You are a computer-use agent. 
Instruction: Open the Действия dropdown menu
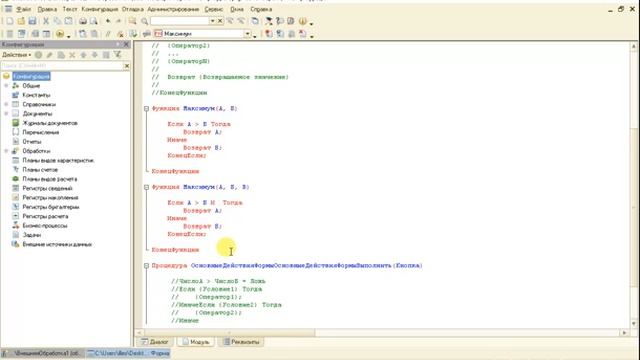tap(16, 55)
